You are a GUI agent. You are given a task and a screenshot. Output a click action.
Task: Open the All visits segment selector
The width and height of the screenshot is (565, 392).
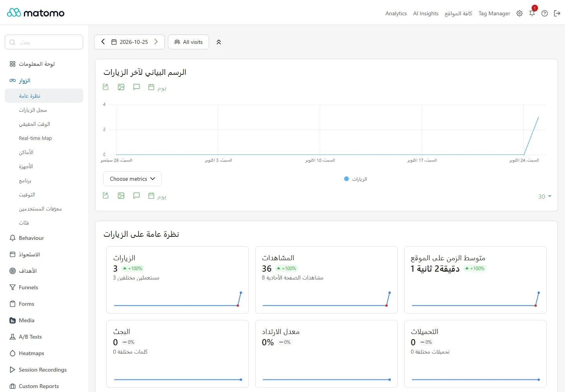pyautogui.click(x=188, y=42)
